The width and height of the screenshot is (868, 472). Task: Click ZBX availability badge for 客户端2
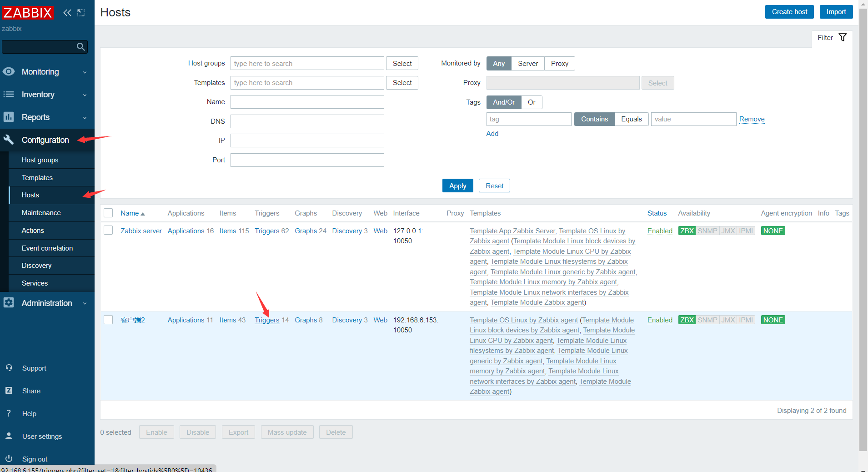click(x=687, y=320)
